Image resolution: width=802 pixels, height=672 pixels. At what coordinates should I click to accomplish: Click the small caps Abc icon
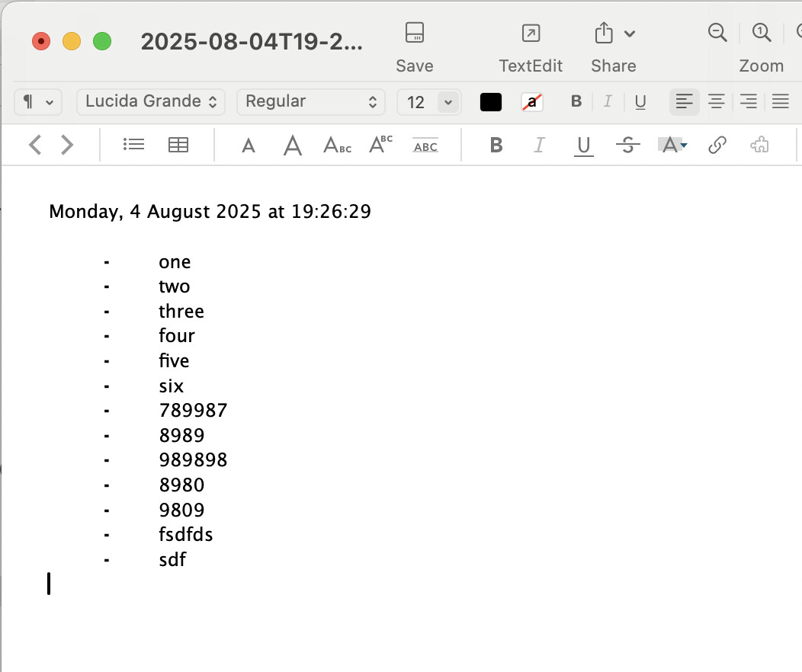(x=337, y=145)
